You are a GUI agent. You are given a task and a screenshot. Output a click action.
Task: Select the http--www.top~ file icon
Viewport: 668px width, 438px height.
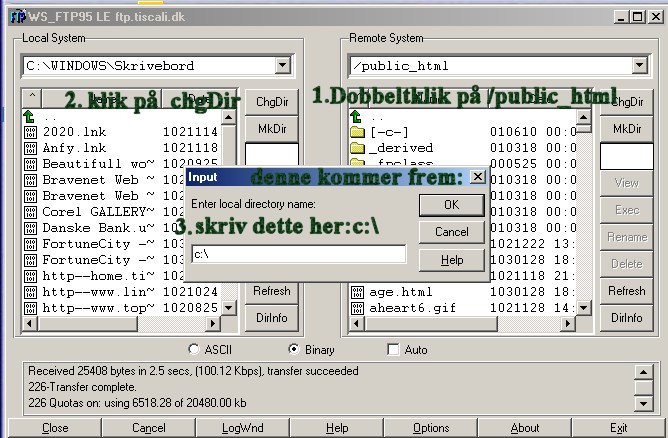[x=30, y=308]
